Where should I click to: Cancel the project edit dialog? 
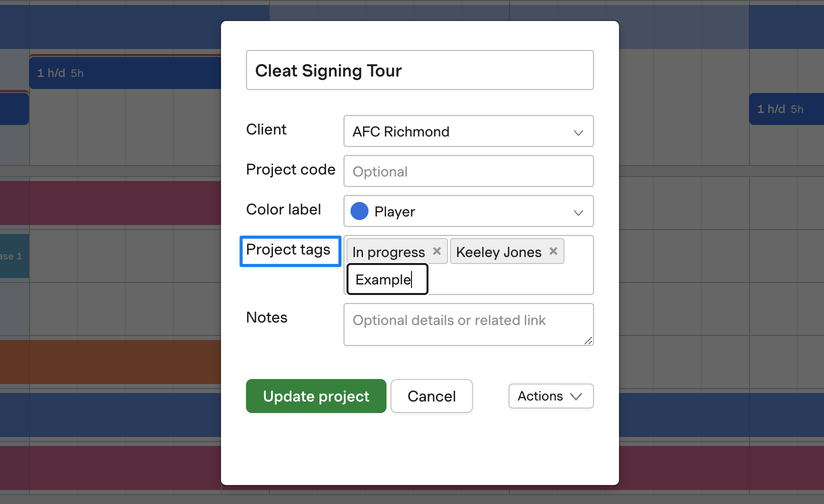(431, 396)
